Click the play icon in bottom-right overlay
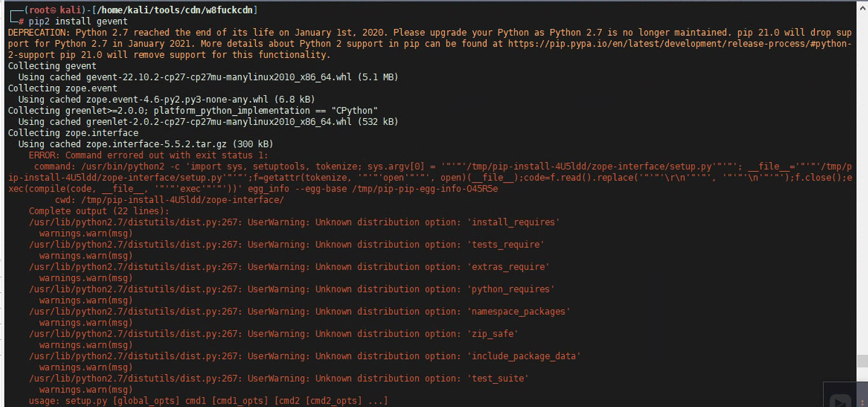 click(x=839, y=400)
